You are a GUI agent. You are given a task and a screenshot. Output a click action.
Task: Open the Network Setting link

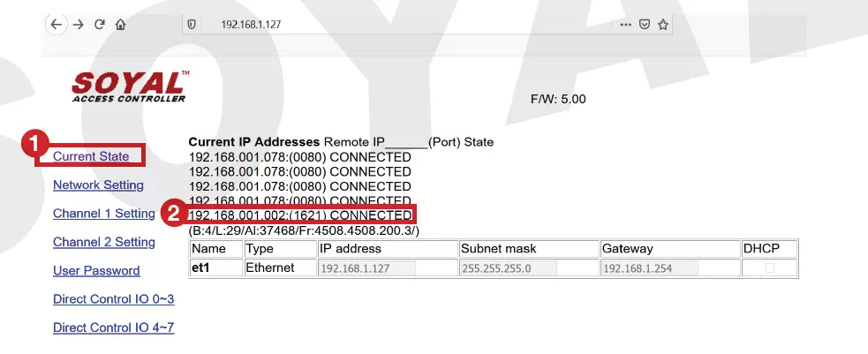click(x=98, y=185)
